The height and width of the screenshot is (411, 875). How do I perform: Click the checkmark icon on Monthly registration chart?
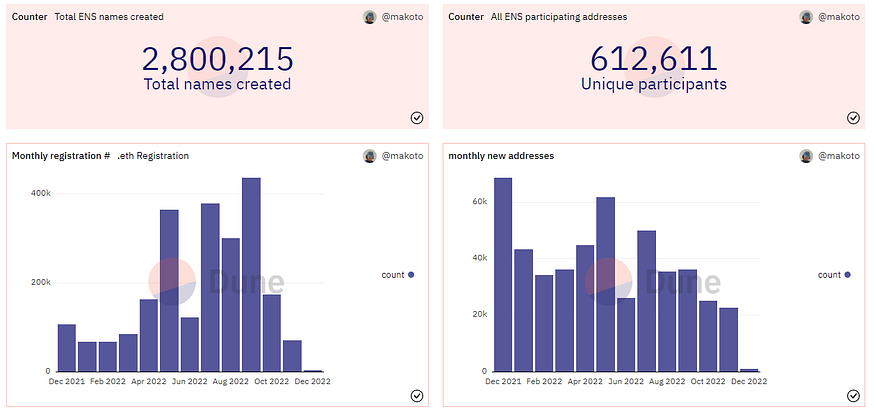pos(417,396)
